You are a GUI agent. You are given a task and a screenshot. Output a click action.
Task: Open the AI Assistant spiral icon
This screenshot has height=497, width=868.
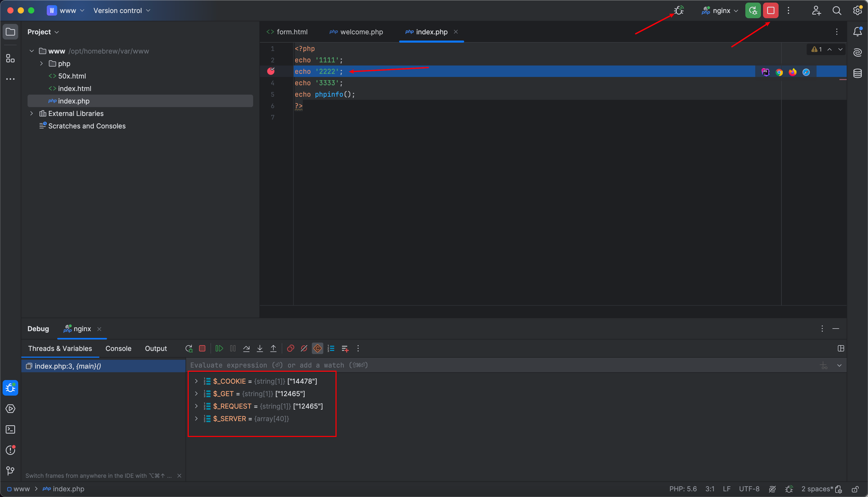click(858, 52)
